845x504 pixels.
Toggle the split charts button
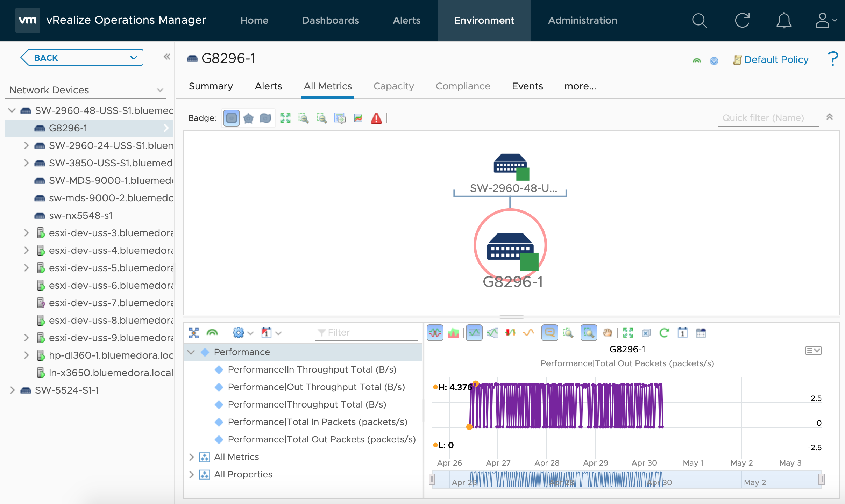coord(435,333)
